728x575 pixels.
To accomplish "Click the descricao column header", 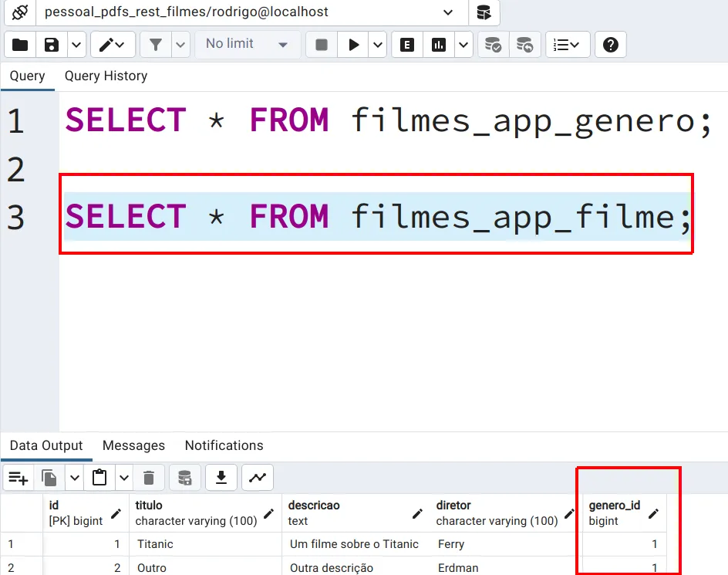I will coord(356,512).
